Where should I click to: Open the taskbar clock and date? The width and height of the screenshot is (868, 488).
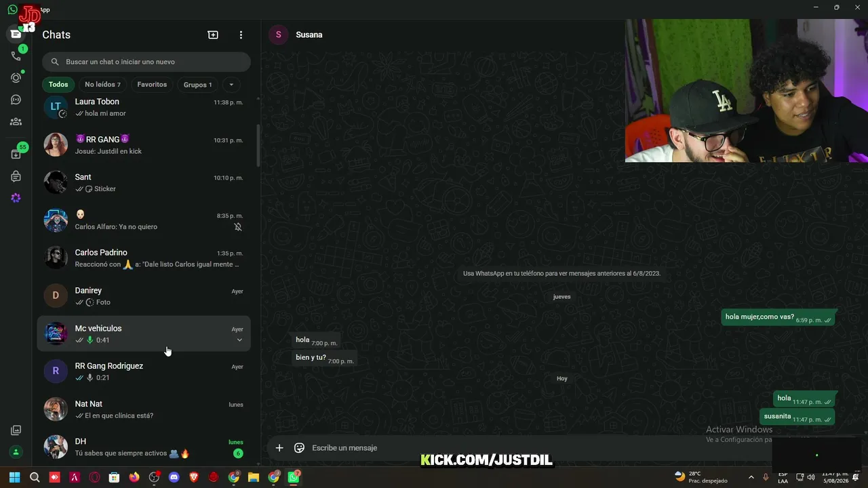(x=835, y=477)
